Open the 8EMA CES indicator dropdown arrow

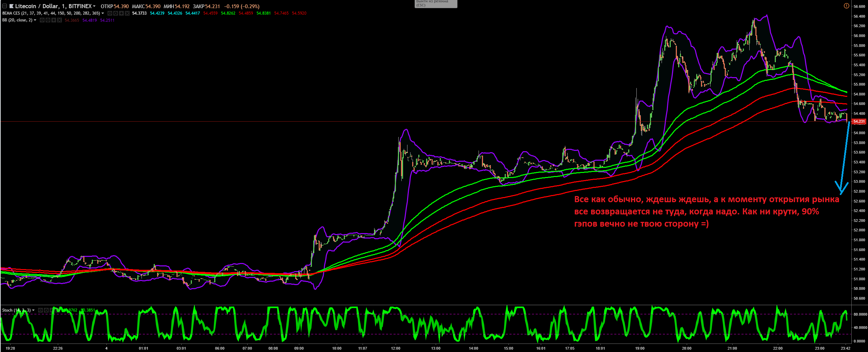[103, 13]
